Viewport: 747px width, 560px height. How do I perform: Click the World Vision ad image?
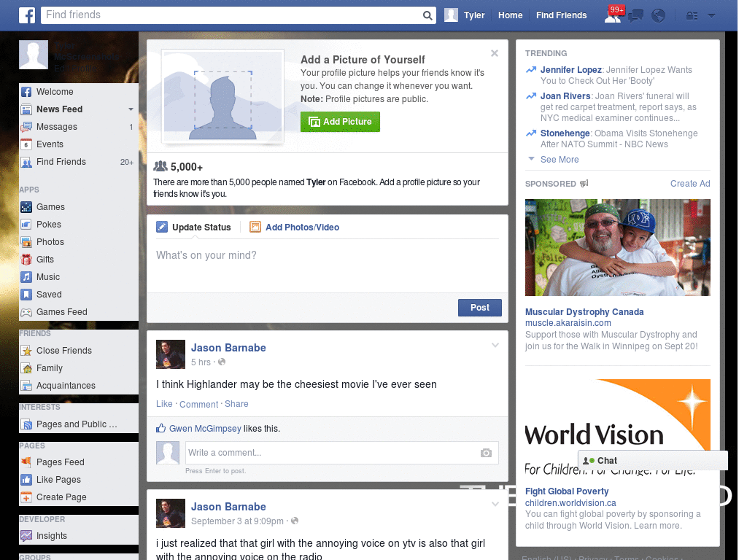pos(617,429)
